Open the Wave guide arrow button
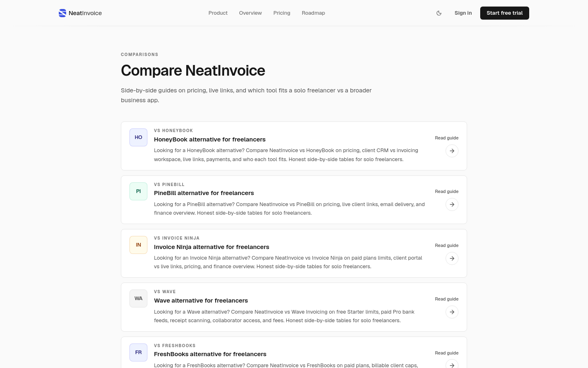588x368 pixels. [452, 312]
